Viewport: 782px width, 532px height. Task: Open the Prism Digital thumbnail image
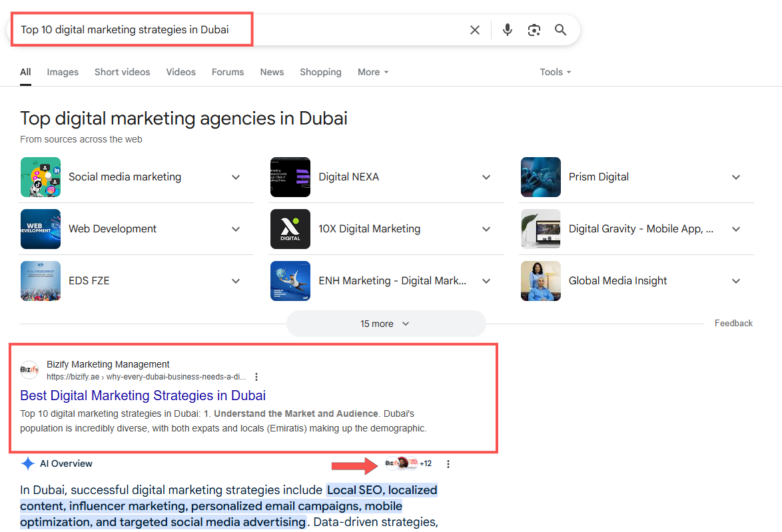point(541,177)
